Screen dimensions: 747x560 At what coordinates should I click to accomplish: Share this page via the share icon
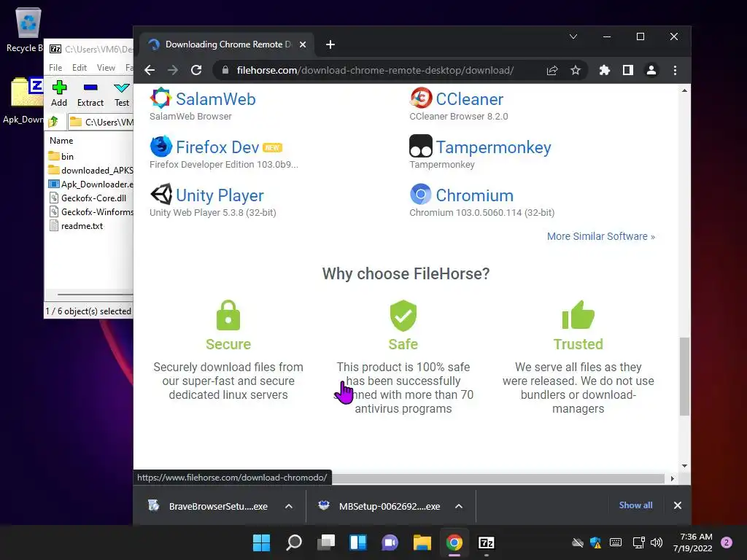552,71
